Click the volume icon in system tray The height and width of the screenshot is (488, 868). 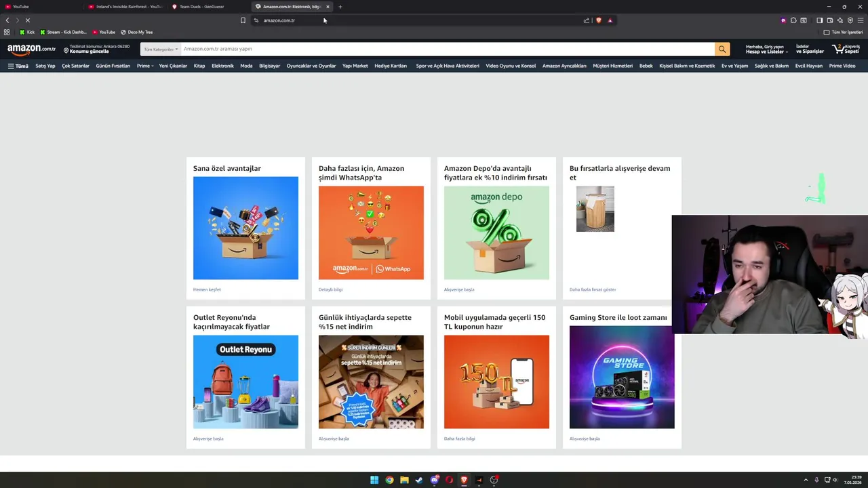pyautogui.click(x=835, y=480)
